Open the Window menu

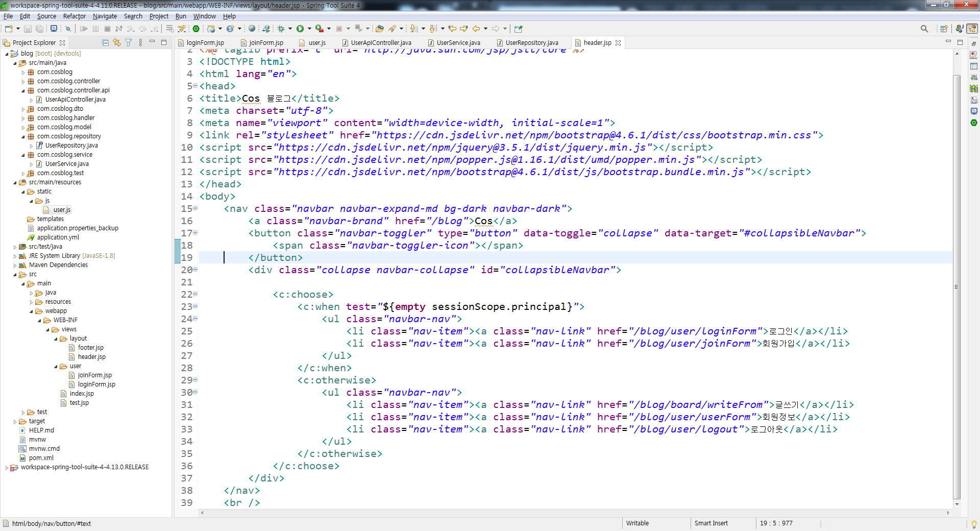204,16
